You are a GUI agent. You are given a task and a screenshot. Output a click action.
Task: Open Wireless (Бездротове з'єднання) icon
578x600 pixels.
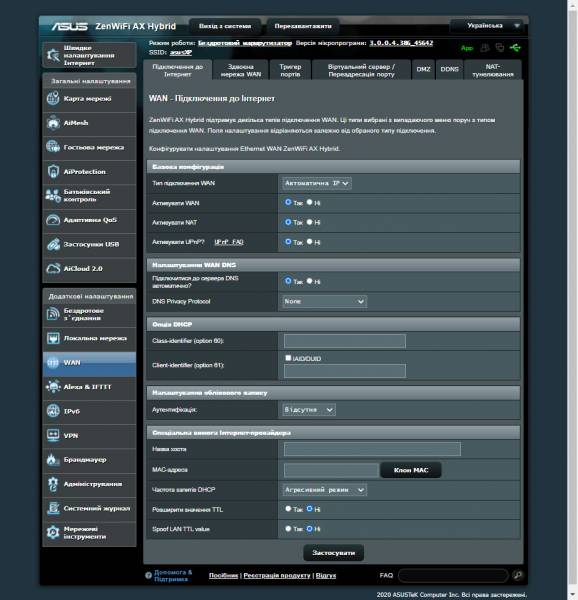[x=53, y=314]
